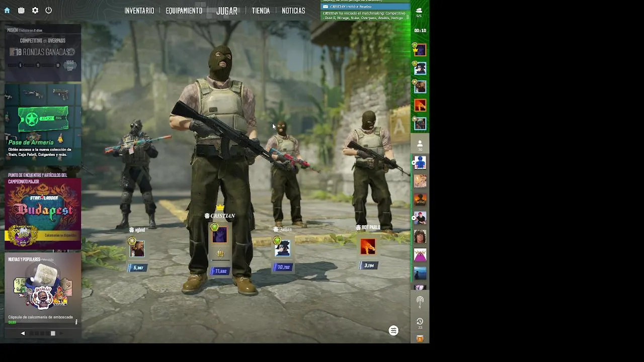Open the watch matches TV icon
This screenshot has height=362, width=644.
click(x=21, y=10)
